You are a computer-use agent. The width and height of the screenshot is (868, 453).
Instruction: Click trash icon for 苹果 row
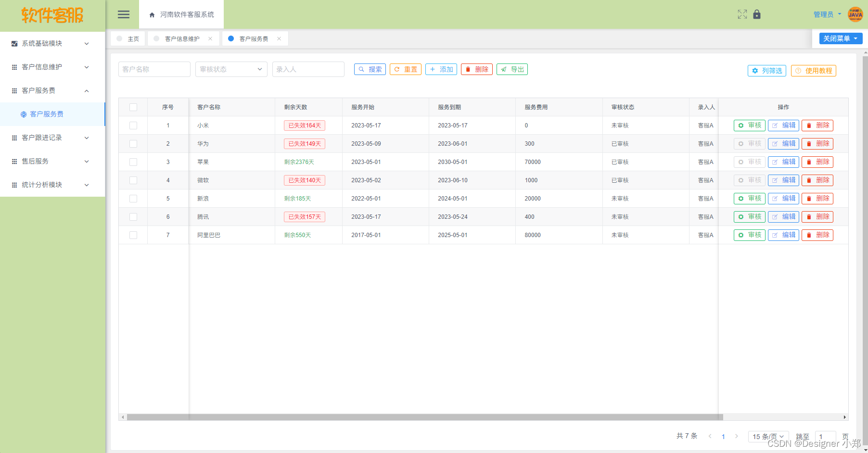point(809,162)
